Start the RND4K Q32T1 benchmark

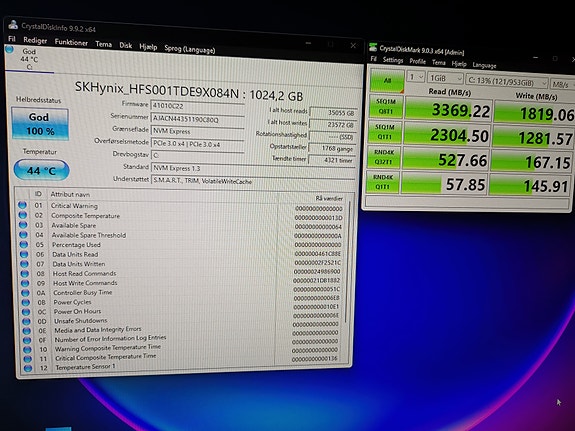click(x=384, y=157)
